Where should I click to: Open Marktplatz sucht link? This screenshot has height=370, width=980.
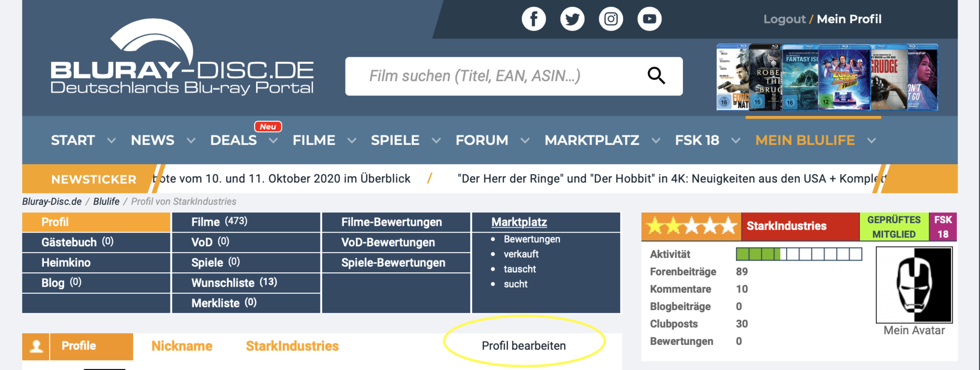(x=516, y=284)
